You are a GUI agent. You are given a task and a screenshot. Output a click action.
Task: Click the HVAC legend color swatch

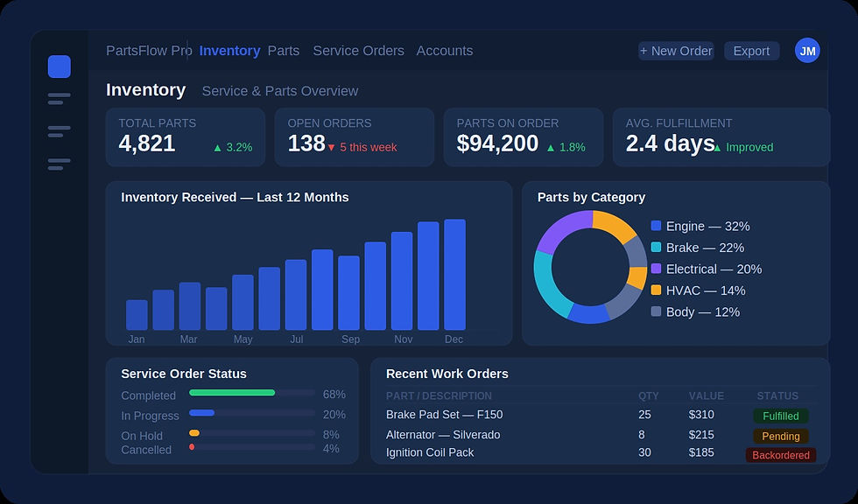[x=656, y=290]
